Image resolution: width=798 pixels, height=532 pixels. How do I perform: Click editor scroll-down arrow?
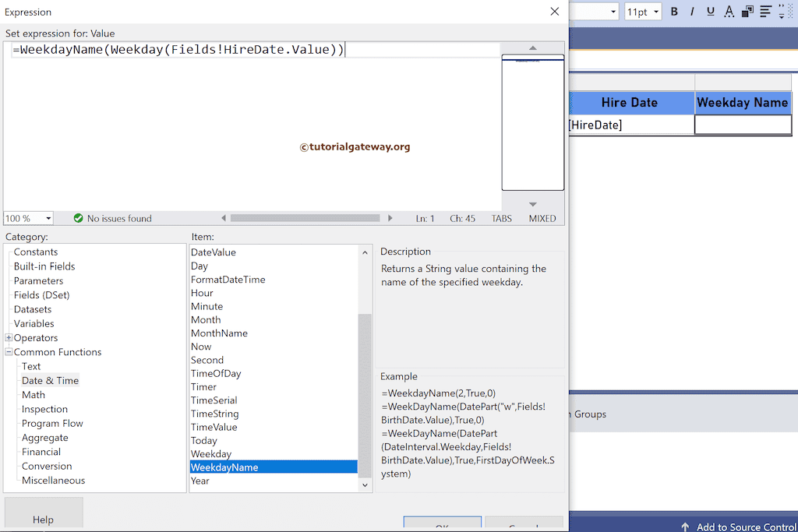(533, 204)
